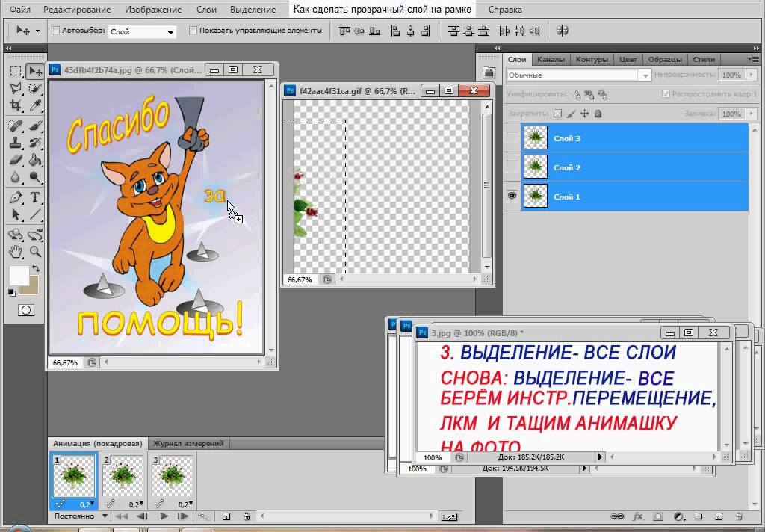The width and height of the screenshot is (765, 532).
Task: Select the Pen tool
Action: coord(16,198)
